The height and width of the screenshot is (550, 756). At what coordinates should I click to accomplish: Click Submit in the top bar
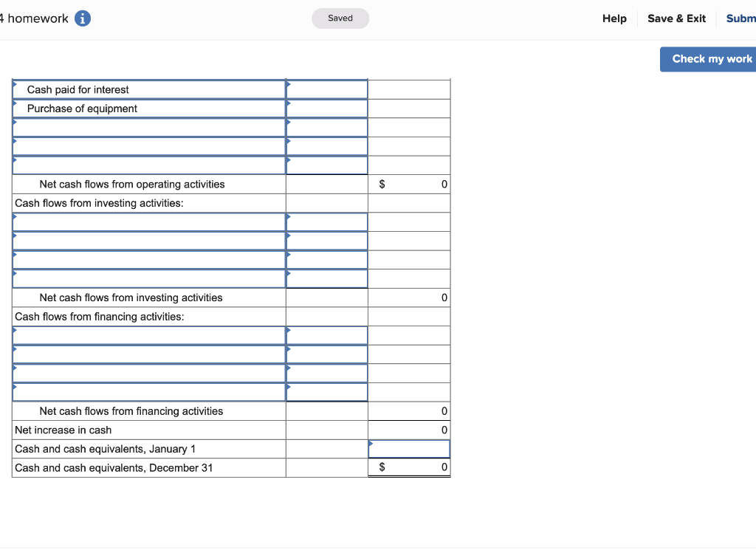click(741, 18)
